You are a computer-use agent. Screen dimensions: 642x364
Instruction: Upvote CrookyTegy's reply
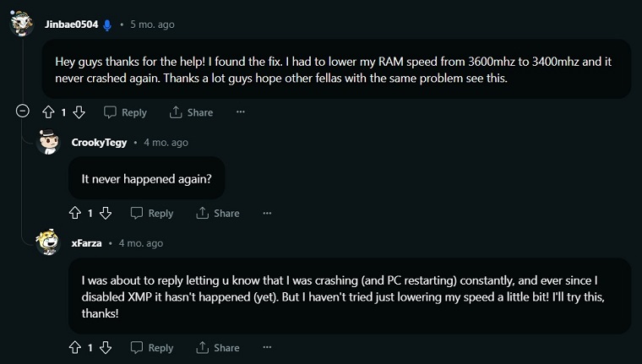coord(75,213)
